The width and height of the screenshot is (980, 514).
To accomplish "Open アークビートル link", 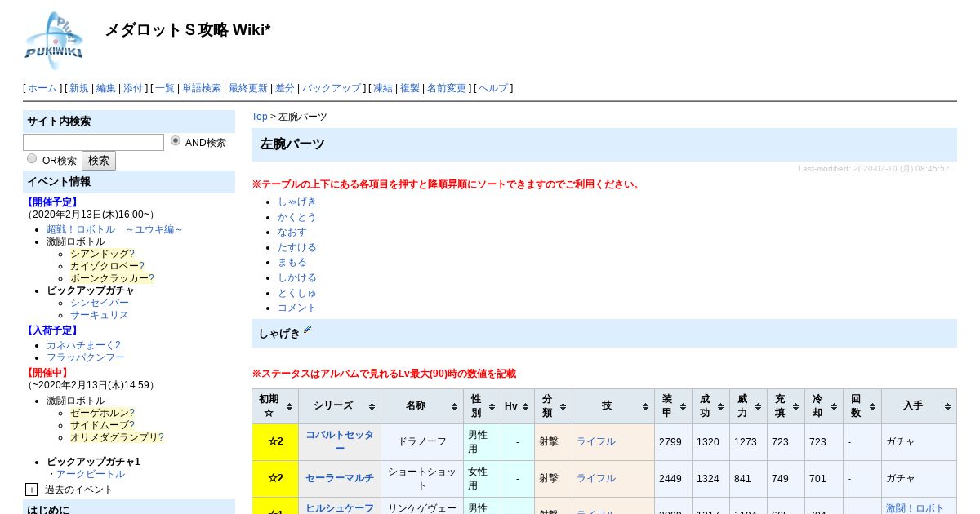I will pos(91,474).
